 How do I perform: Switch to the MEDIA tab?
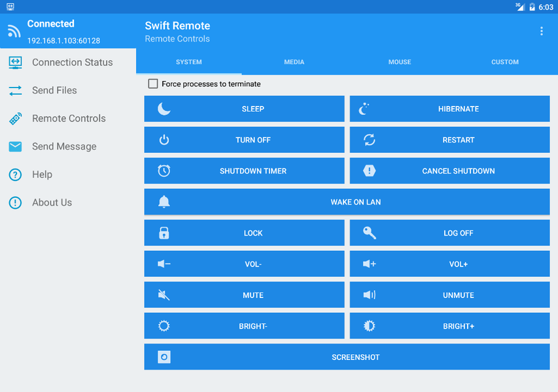(x=294, y=62)
